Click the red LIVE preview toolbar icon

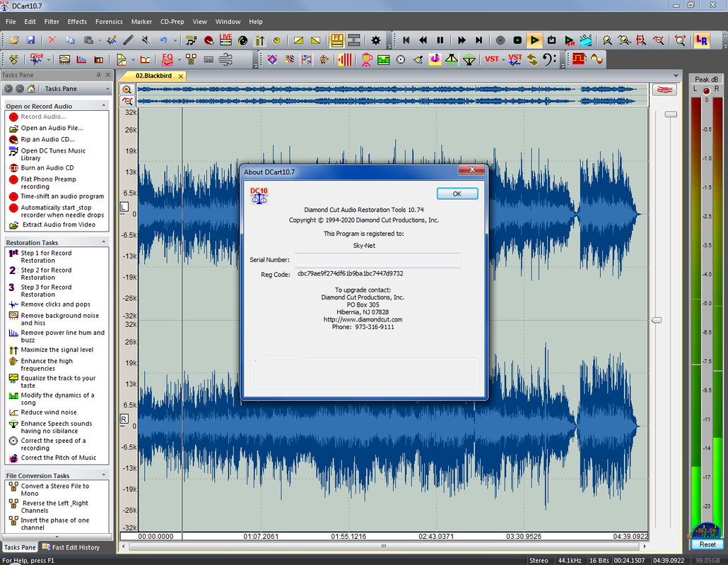tap(225, 40)
